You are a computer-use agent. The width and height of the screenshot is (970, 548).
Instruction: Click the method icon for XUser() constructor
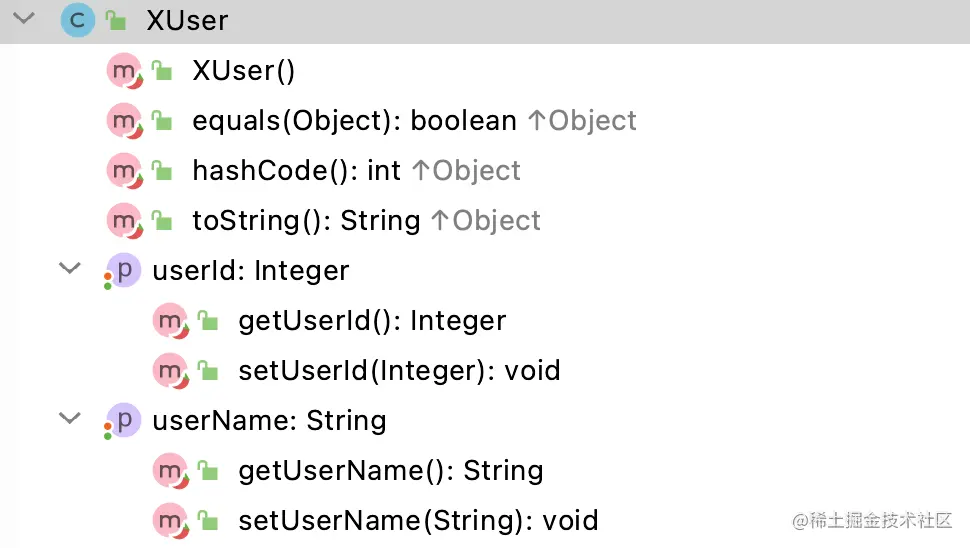(124, 71)
